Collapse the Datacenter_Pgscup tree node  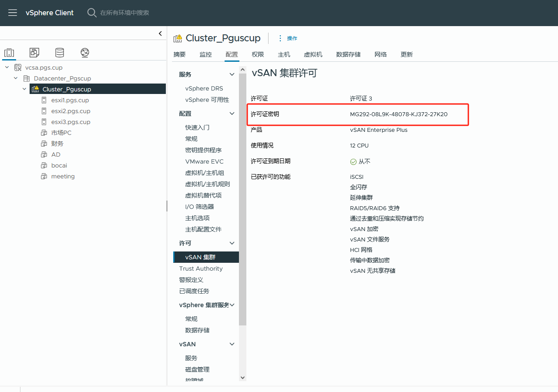coord(16,78)
